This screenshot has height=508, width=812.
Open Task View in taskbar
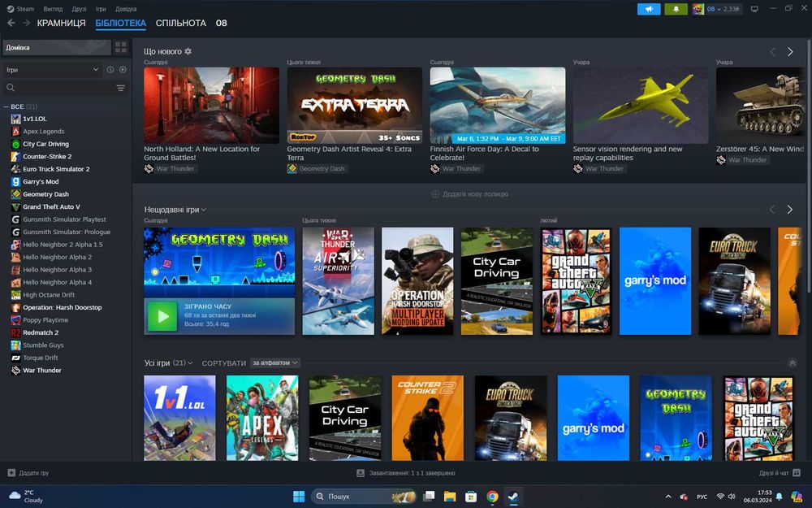pos(428,496)
